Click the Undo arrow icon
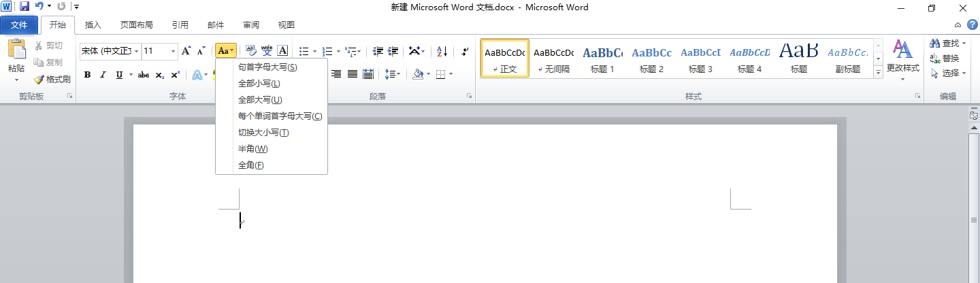 pos(39,7)
